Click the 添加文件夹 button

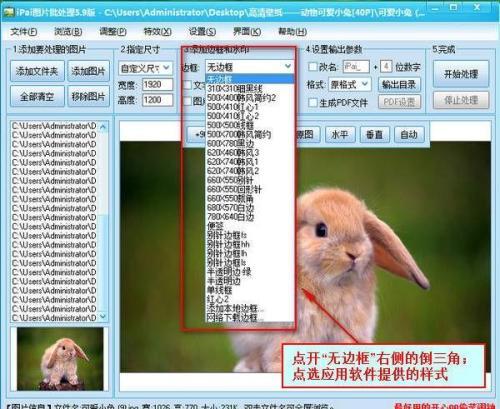(37, 71)
